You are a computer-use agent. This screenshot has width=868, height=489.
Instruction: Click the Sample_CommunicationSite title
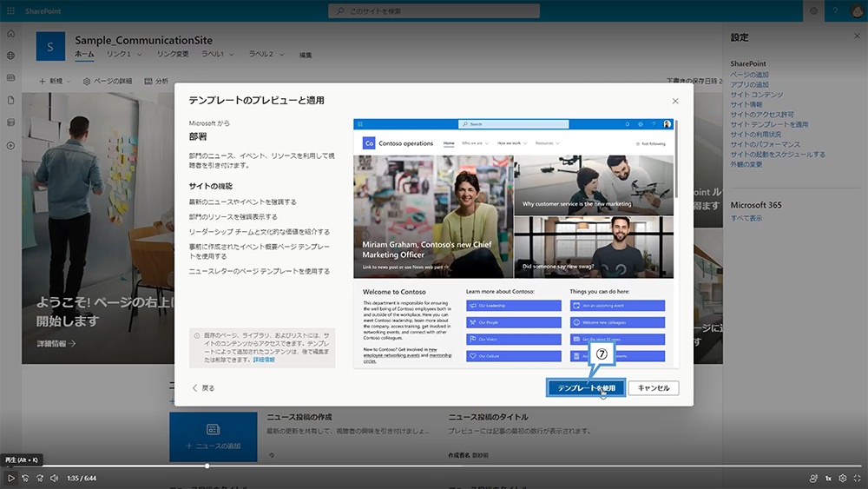(144, 40)
